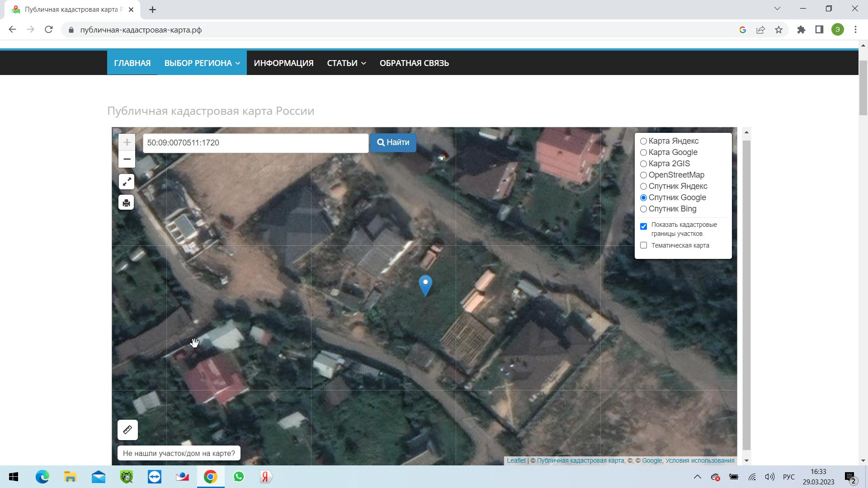Select the Карта Яндекс map layer
Viewport: 868px width, 488px height.
point(643,141)
